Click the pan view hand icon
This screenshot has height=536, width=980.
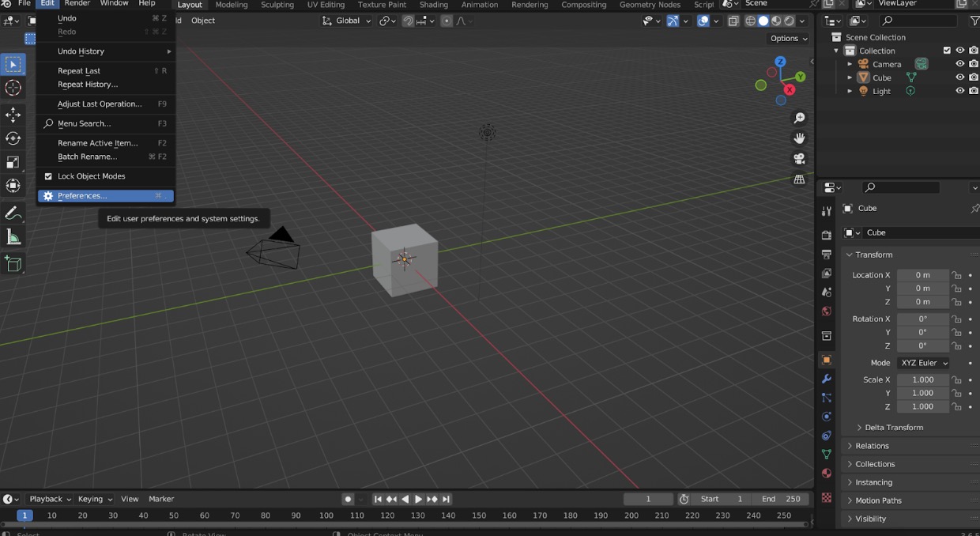(799, 138)
